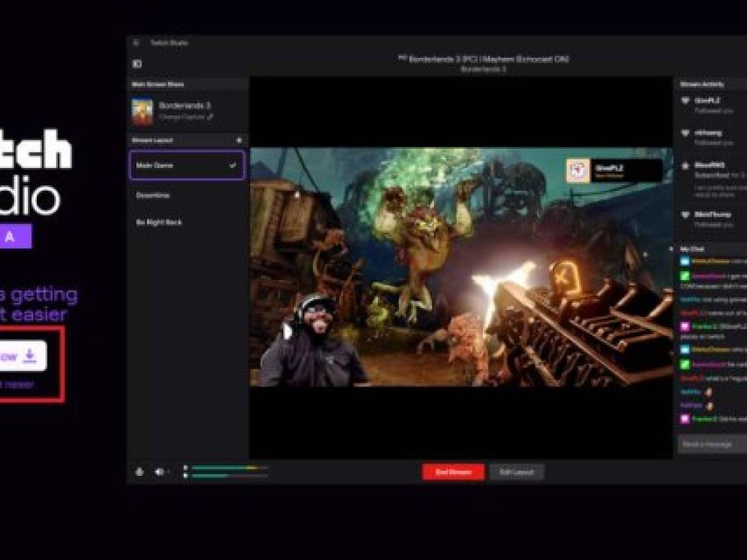
Task: Click the speaker volume icon in the bottom bar
Action: 159,472
